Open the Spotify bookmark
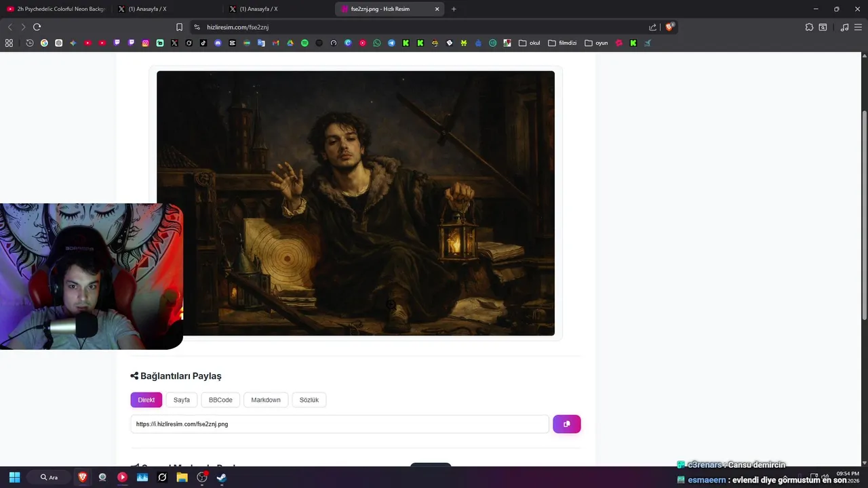The width and height of the screenshot is (868, 488). (304, 43)
